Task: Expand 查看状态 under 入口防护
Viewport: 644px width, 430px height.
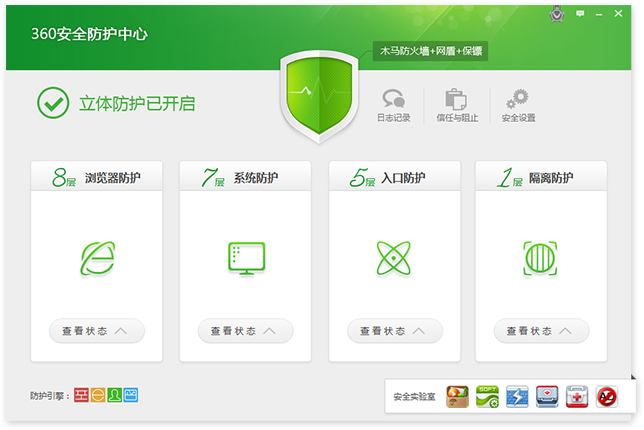Action: pyautogui.click(x=395, y=331)
